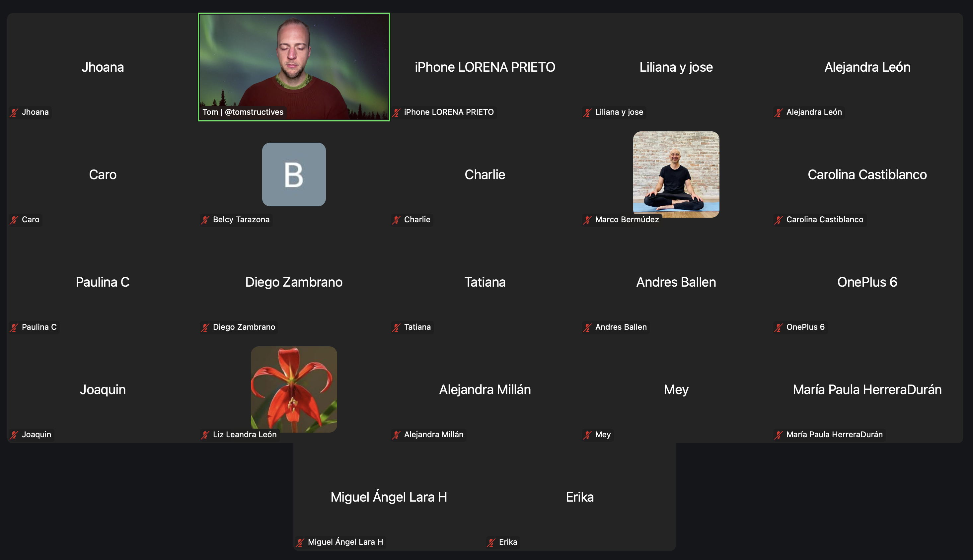The width and height of the screenshot is (973, 560).
Task: Click the muted mic icon for Paulina C
Action: (x=14, y=328)
